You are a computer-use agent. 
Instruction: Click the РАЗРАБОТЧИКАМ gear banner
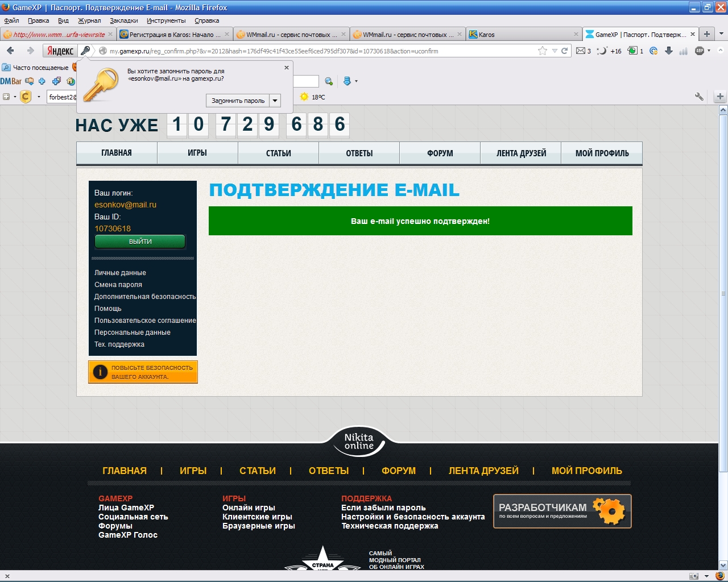click(562, 511)
